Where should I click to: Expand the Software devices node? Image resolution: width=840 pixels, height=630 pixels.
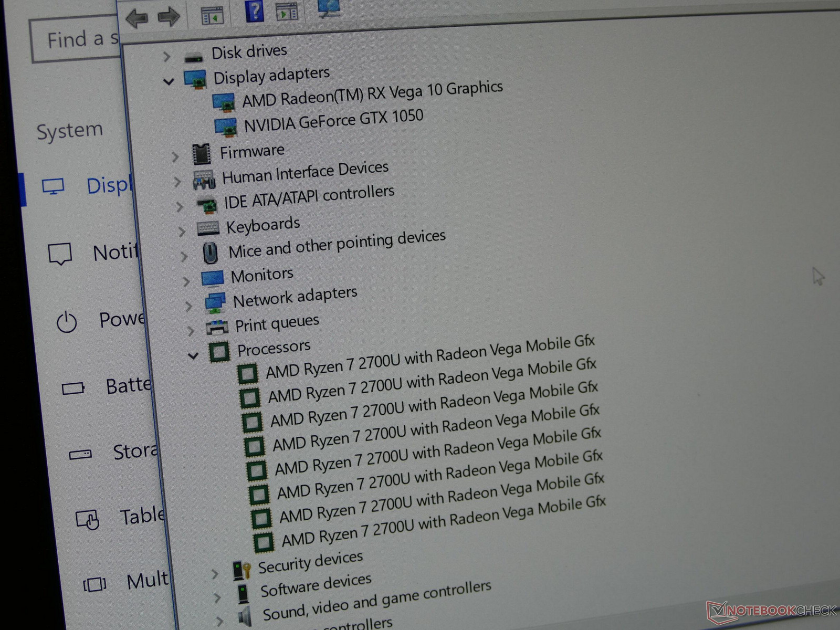[x=217, y=598]
